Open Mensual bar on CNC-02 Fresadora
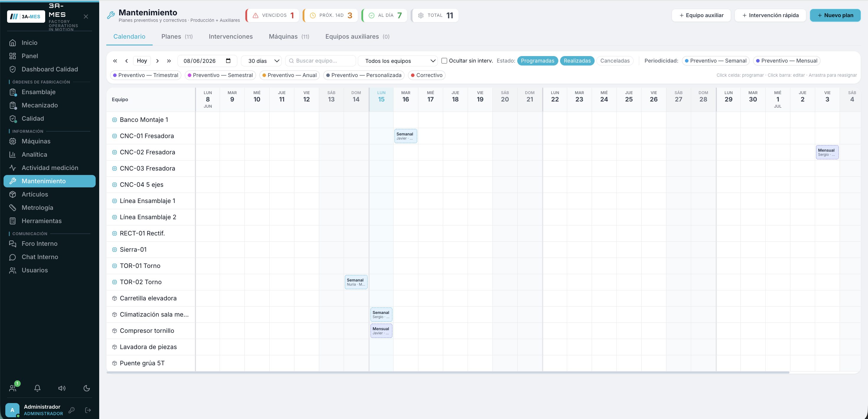 coord(827,152)
